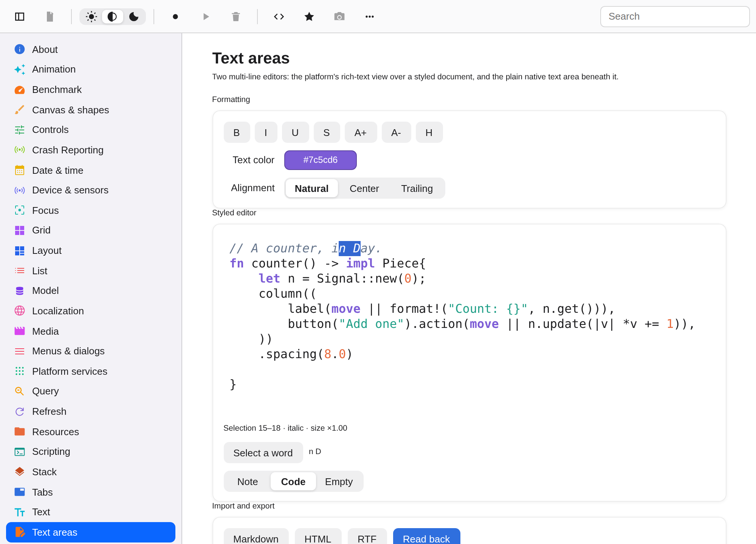Open Device & sensors page
The image size is (756, 544).
(91, 190)
